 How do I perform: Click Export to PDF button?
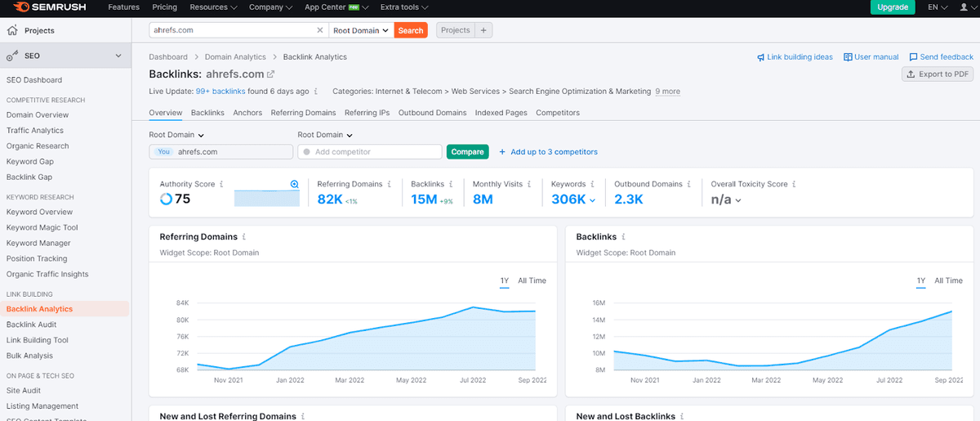pyautogui.click(x=938, y=74)
